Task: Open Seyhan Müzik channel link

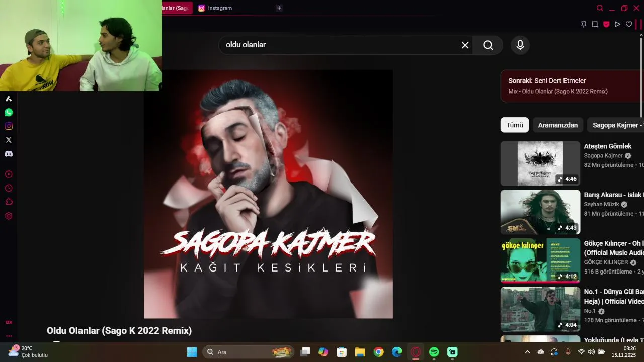Action: 602,205
